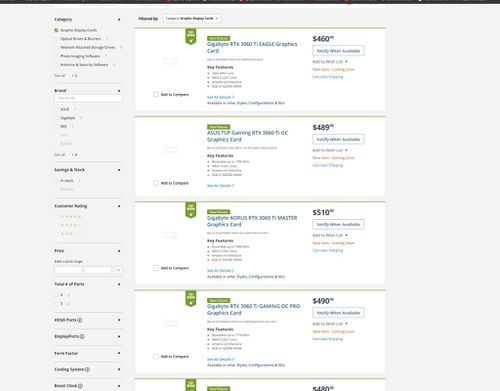
Task: Tick Add to Compare for GAMING OC PRO
Action: (x=156, y=357)
